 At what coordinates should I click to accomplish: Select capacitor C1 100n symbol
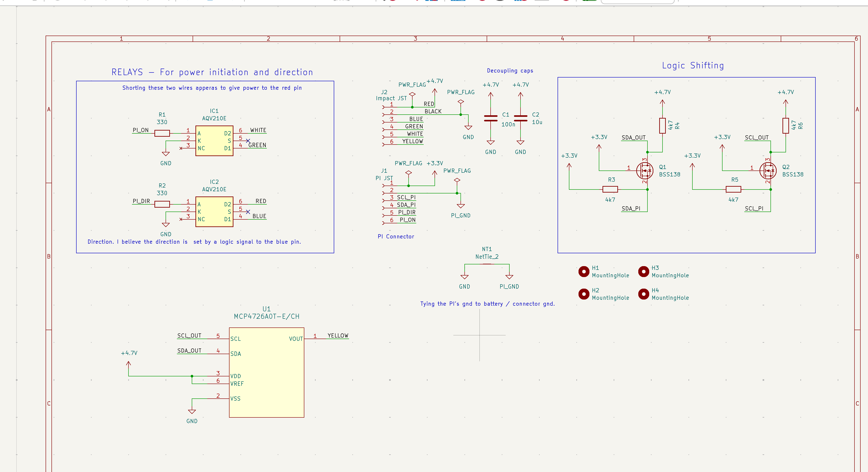click(x=491, y=118)
